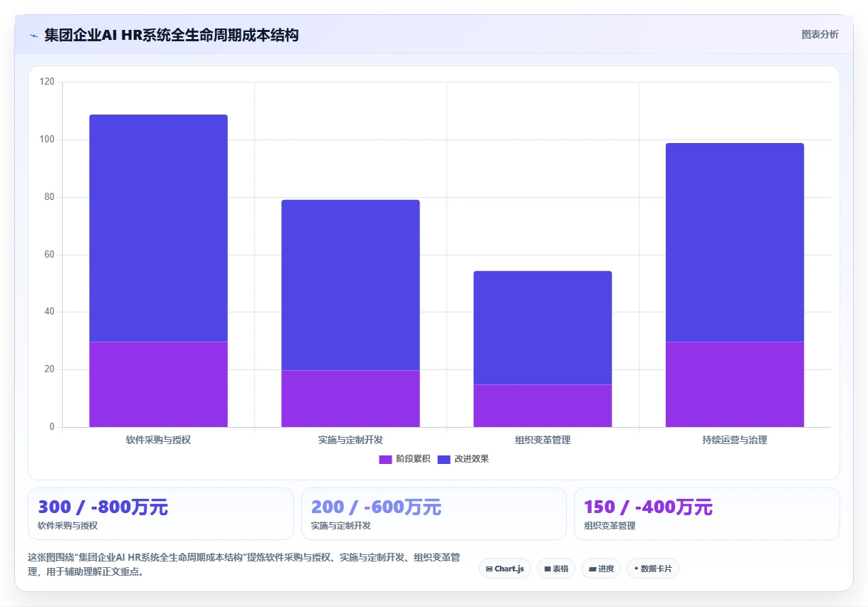Viewport: 868px width, 607px height.
Task: Click the 改进效果 legend label
Action: click(x=471, y=459)
